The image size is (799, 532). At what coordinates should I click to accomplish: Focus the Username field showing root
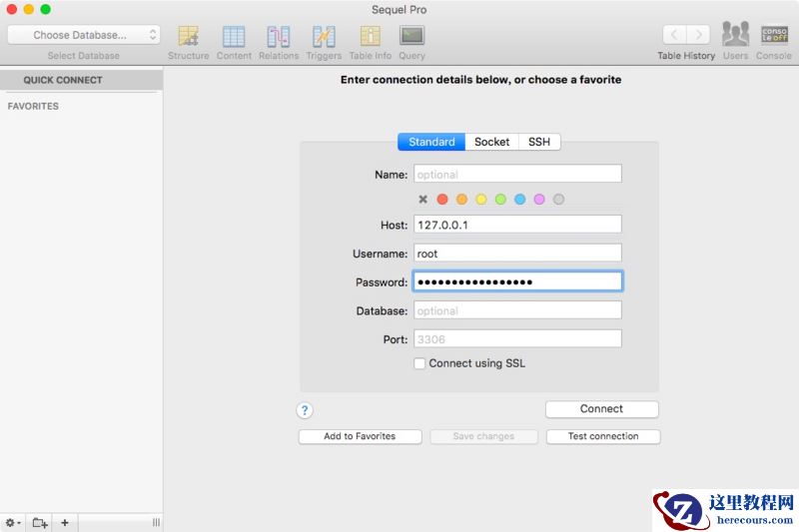tap(517, 253)
